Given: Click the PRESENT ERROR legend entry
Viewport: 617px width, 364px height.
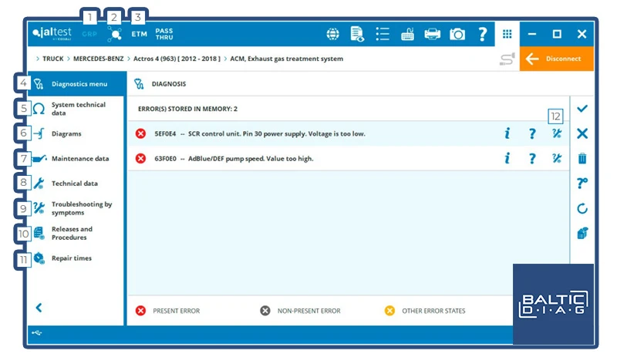Looking at the screenshot, I should (x=167, y=311).
